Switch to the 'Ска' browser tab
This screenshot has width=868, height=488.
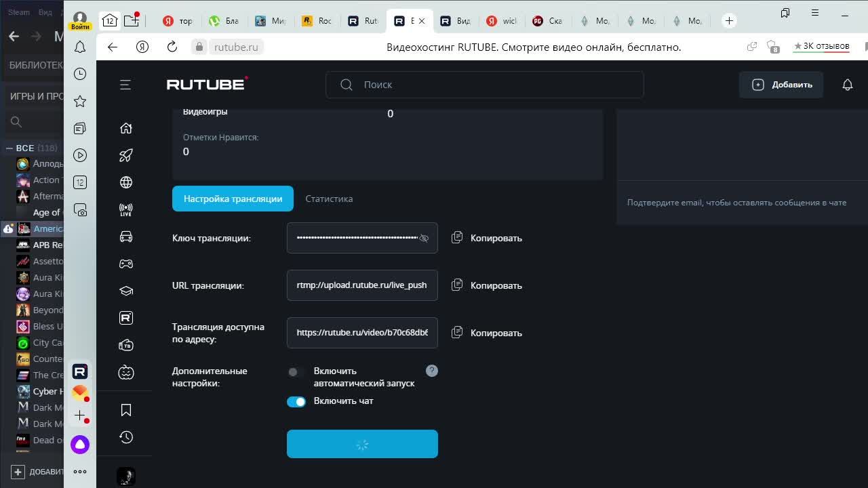coord(547,21)
